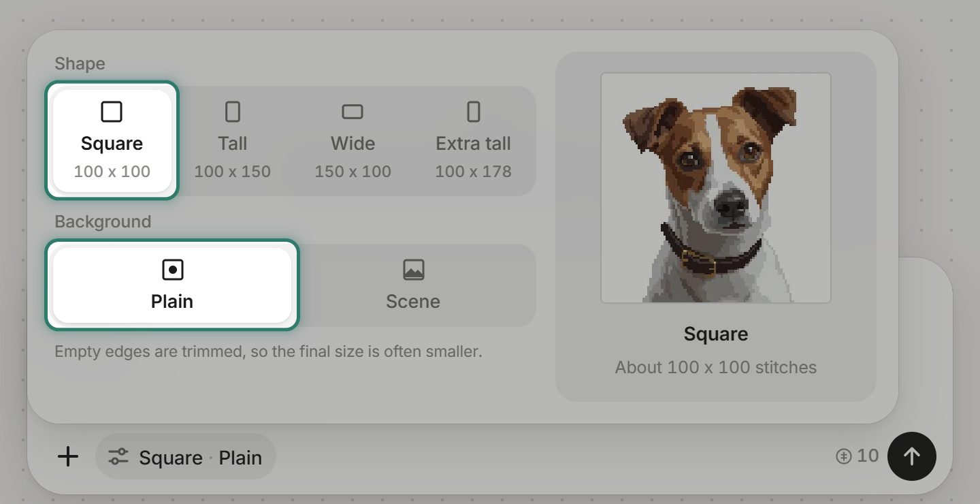Click the "Square" caption under the preview
The height and width of the screenshot is (504, 980).
(716, 334)
